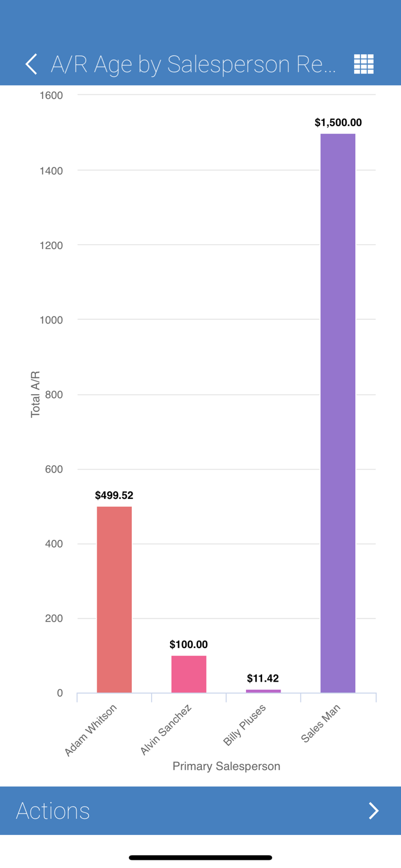
Task: Tap the home indicator bar at screen bottom
Action: 200,858
